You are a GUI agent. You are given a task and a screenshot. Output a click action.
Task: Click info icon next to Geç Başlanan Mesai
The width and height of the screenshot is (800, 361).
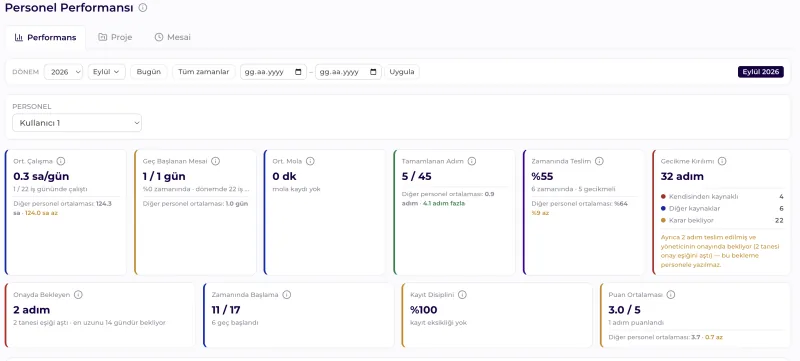pyautogui.click(x=215, y=161)
